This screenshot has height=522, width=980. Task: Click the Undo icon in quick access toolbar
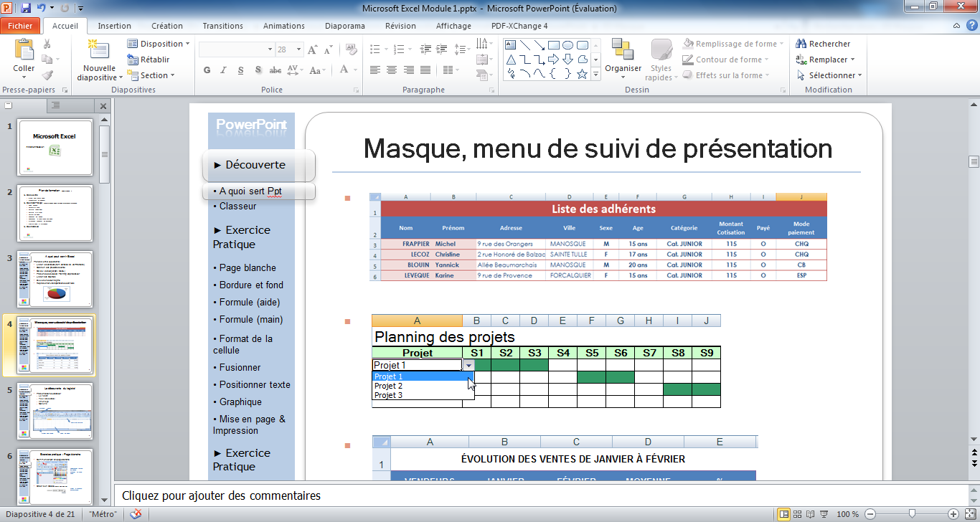click(42, 8)
